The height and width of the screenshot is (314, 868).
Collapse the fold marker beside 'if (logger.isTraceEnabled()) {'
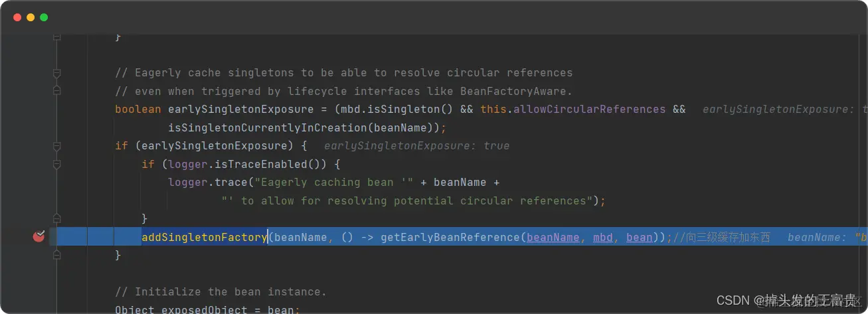(56, 164)
